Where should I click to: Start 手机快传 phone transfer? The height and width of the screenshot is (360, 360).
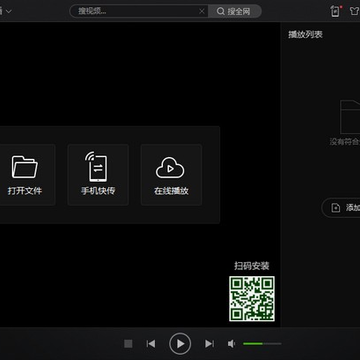98,175
